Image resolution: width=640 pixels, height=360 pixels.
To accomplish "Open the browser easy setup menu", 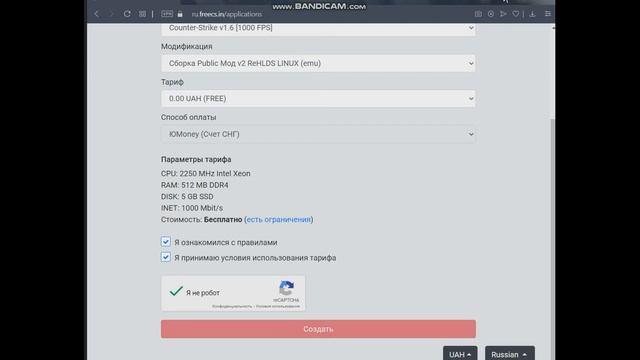I will pos(548,14).
